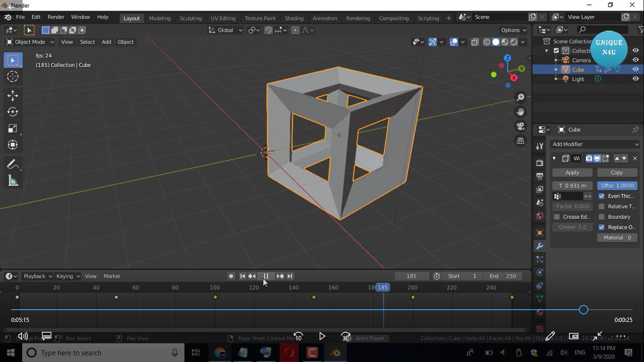Open the Modifiers wrench properties tab

point(540,246)
